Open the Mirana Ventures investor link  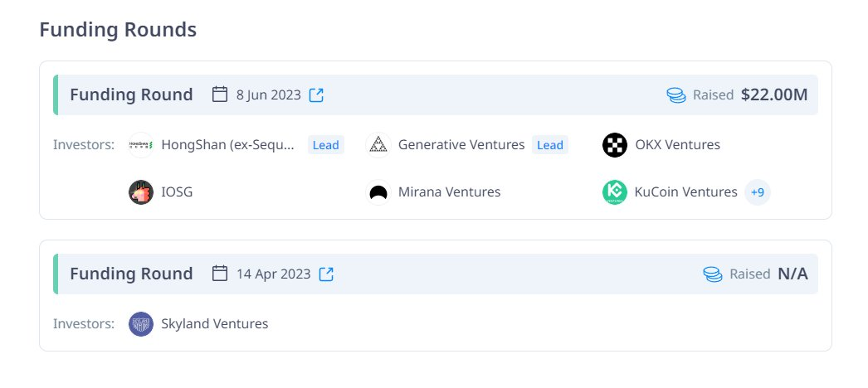pos(449,192)
